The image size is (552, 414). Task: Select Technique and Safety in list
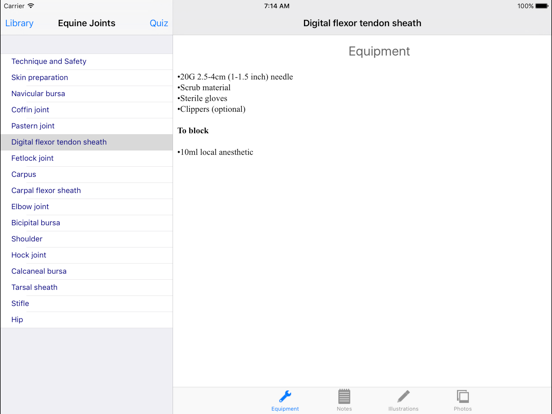coord(87,61)
